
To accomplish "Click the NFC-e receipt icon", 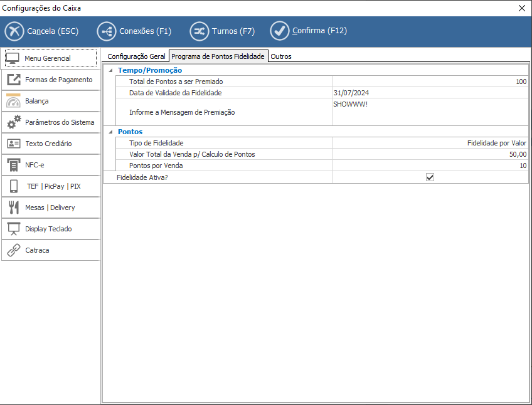I will [x=14, y=165].
